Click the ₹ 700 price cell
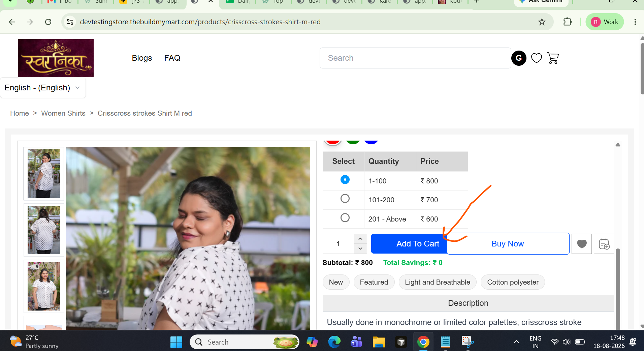Screen dimensions: 644x351 tap(442, 200)
